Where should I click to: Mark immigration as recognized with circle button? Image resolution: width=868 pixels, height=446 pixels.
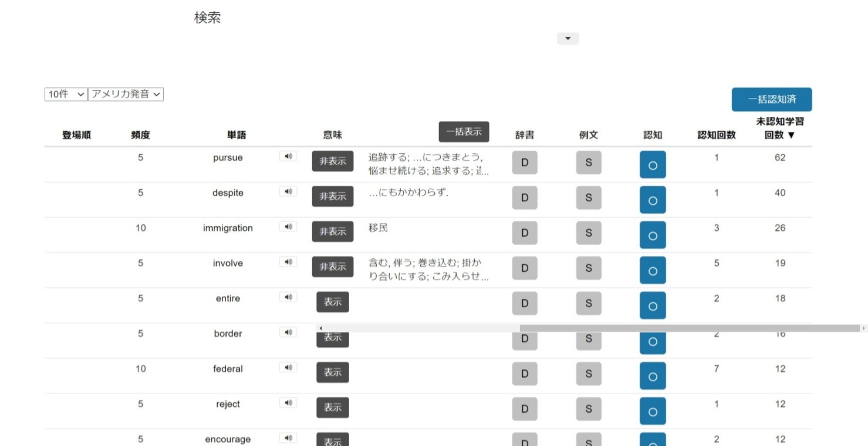pyautogui.click(x=653, y=235)
